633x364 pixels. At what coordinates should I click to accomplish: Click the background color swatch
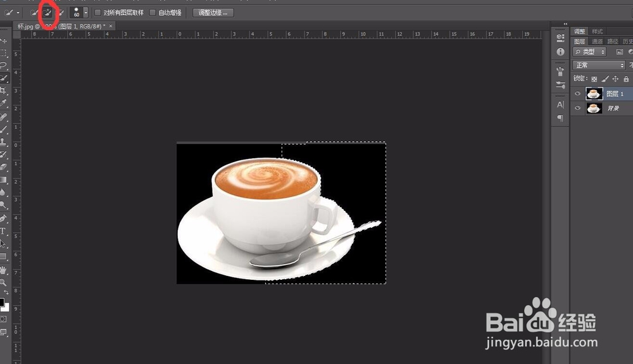tap(6, 308)
